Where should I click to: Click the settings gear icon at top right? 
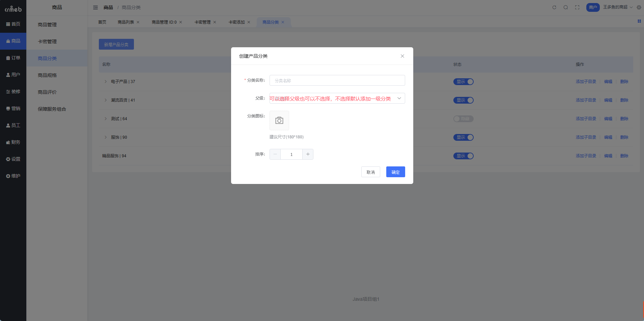[x=639, y=7]
